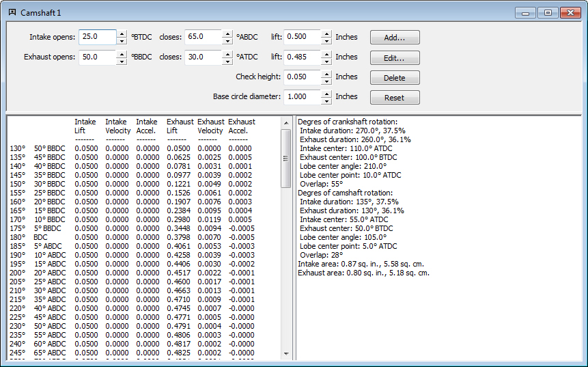Click into the Check height field
The image size is (588, 367).
click(x=303, y=77)
